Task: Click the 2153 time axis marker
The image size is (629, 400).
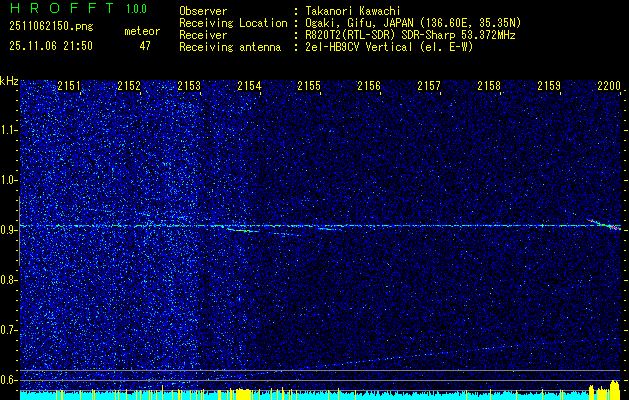Action: coord(189,86)
